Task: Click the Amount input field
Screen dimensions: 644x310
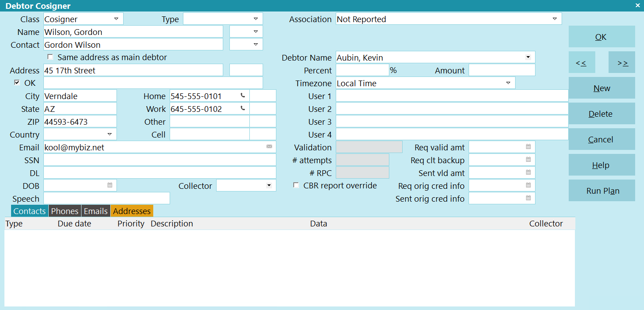Action: coord(502,70)
